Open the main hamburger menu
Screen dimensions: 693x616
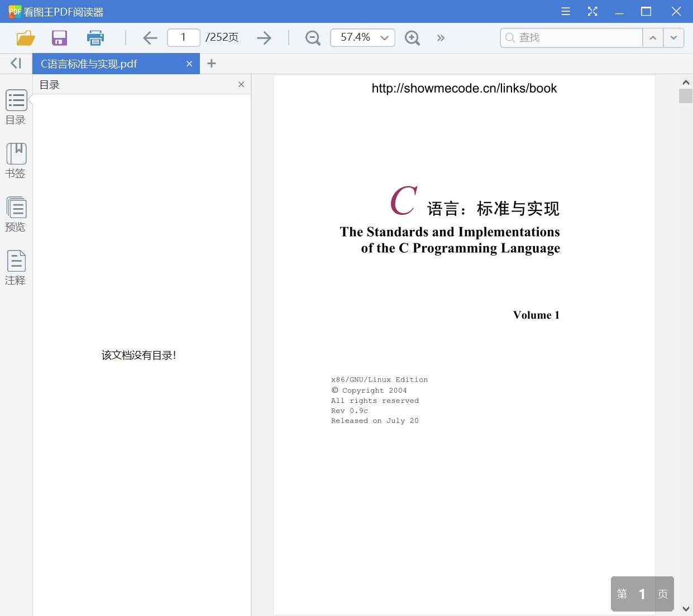[x=565, y=11]
